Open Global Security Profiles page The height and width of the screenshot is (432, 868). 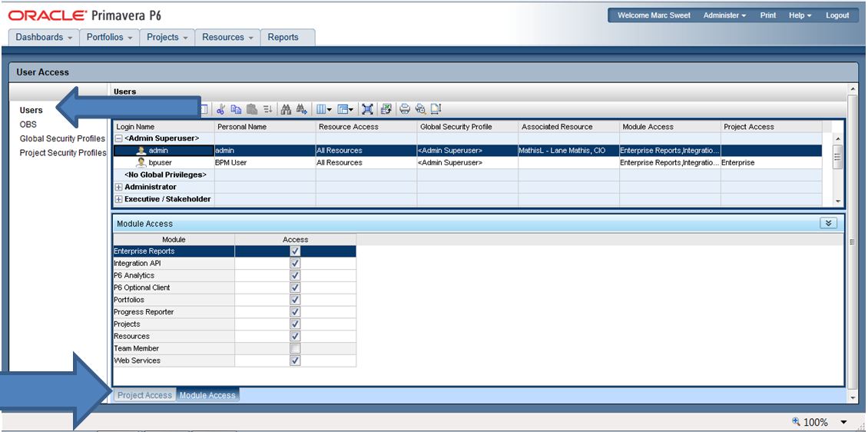tap(62, 139)
